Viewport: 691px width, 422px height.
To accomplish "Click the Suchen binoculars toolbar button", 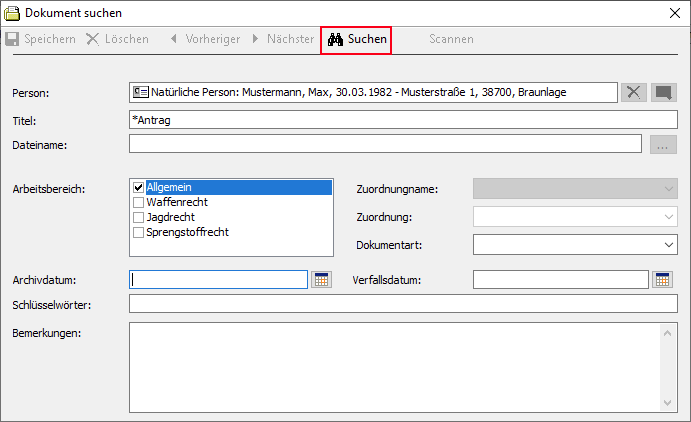I will [355, 39].
